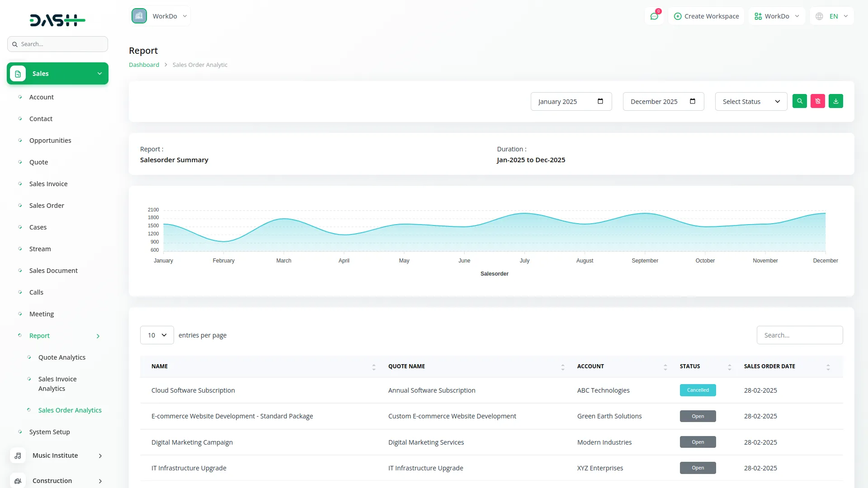Screen dimensions: 868x488
Task: Click the table search input field
Action: pyautogui.click(x=799, y=335)
